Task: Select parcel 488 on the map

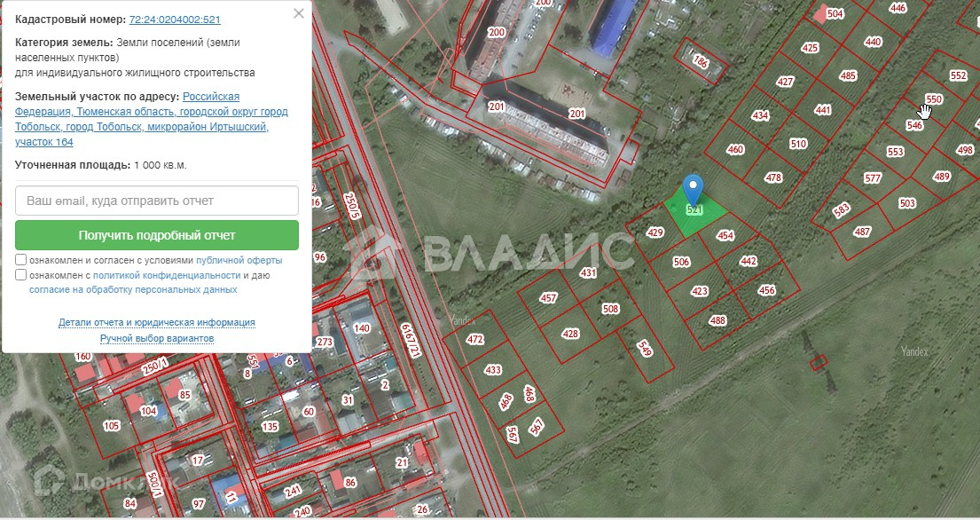Action: click(717, 320)
